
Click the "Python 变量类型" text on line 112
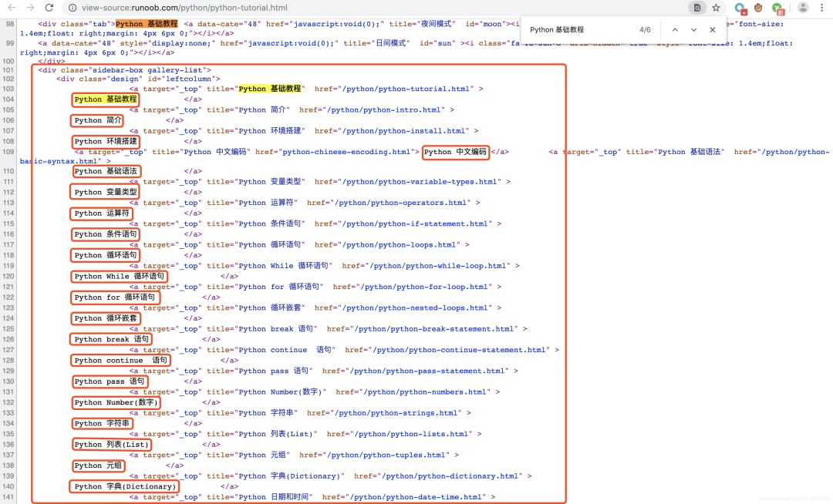pos(106,192)
